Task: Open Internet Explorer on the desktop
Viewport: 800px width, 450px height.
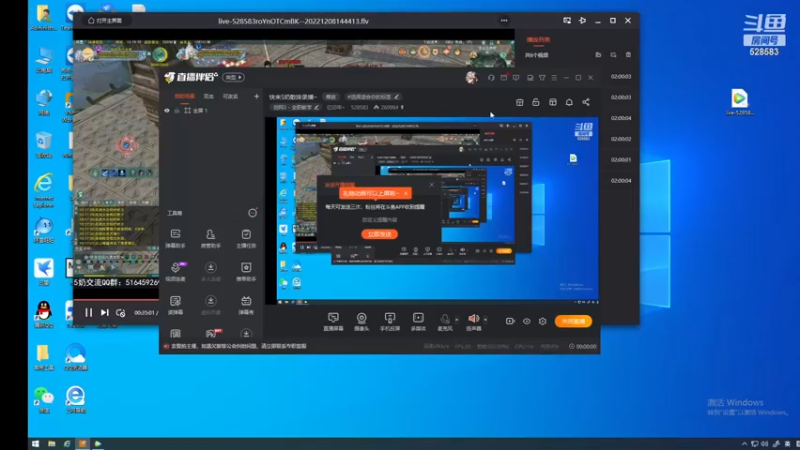Action: coord(44,190)
